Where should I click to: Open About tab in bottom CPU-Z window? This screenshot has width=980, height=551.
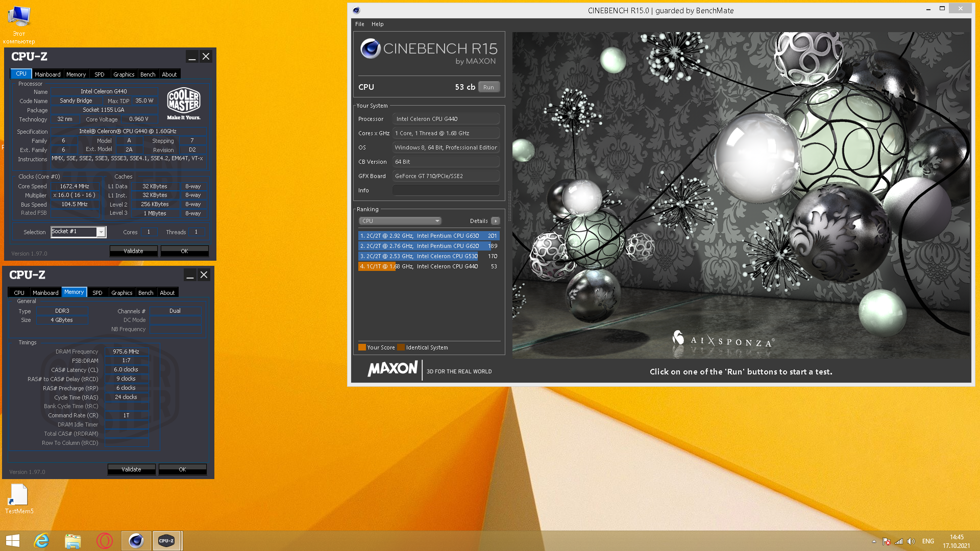point(167,293)
